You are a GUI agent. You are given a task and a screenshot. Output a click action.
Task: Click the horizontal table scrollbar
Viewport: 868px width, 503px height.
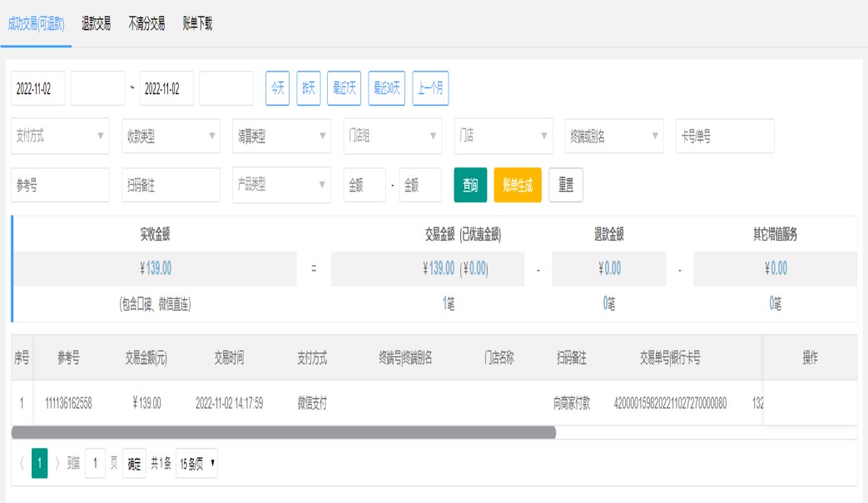(283, 432)
